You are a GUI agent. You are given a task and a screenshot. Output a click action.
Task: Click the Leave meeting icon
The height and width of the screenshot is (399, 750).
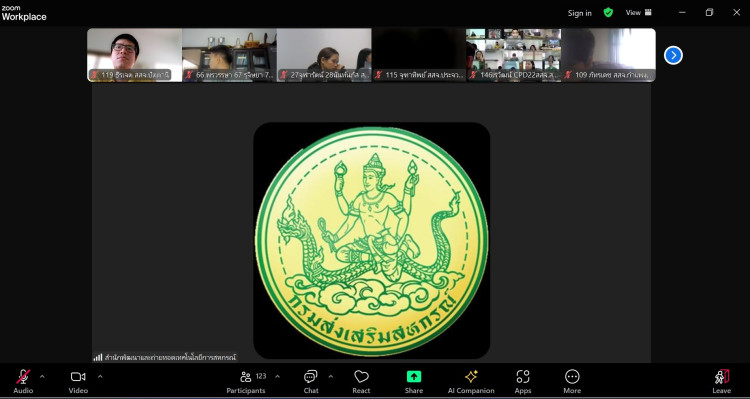pyautogui.click(x=722, y=377)
